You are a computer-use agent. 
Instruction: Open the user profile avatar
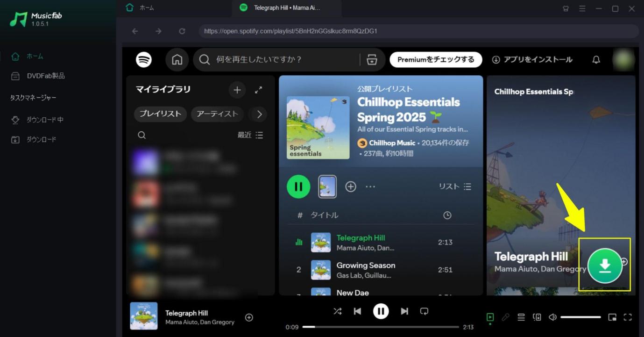click(623, 59)
